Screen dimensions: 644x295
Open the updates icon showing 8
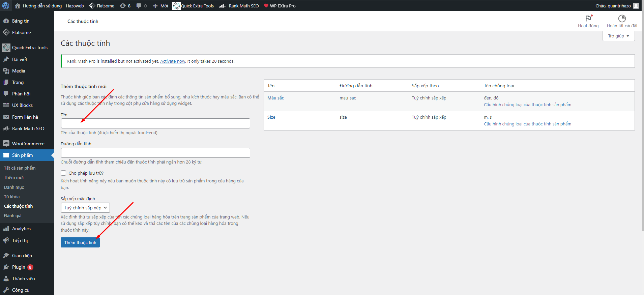tap(123, 6)
